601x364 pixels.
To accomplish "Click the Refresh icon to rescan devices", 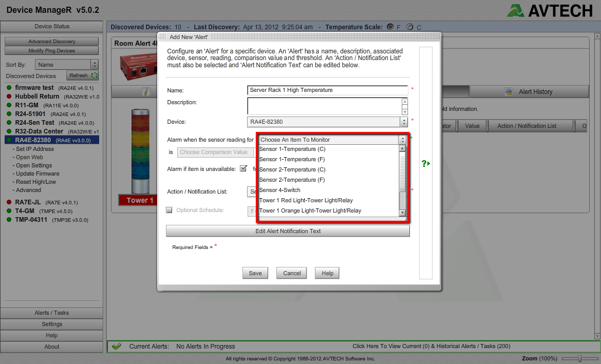I will [x=93, y=75].
